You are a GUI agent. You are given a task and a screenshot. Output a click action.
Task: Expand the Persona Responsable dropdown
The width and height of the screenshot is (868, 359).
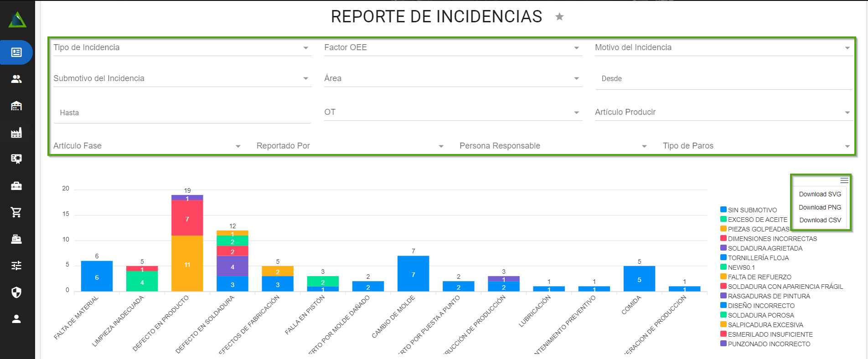click(553, 146)
